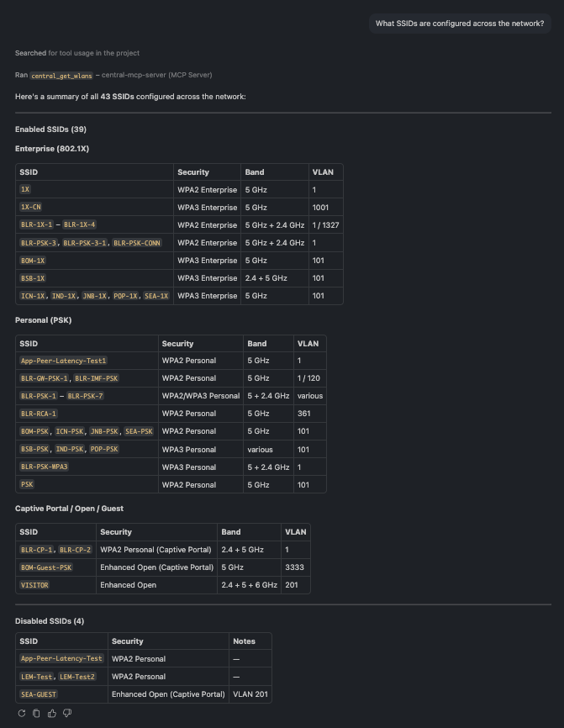Viewport: 564px width, 728px height.
Task: Select the IND-PSK SSID tag
Action: [70, 449]
